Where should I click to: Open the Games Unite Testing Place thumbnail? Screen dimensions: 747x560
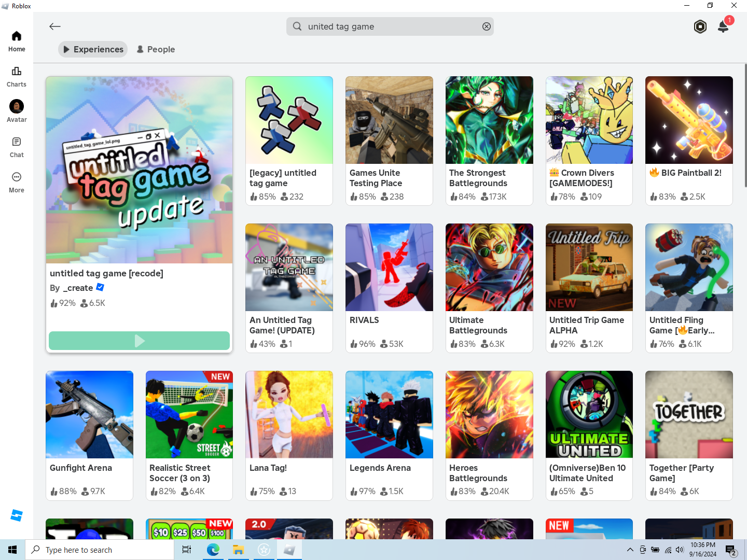[389, 120]
